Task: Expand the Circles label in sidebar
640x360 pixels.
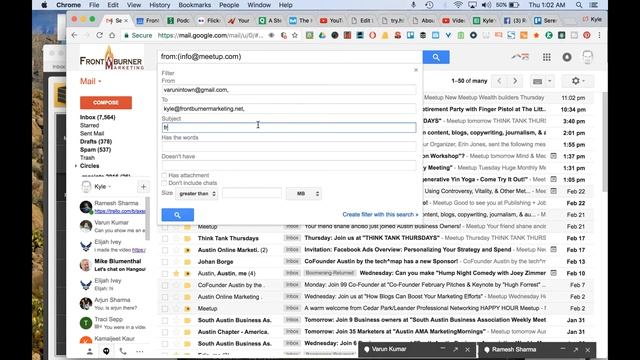Action: [x=76, y=166]
